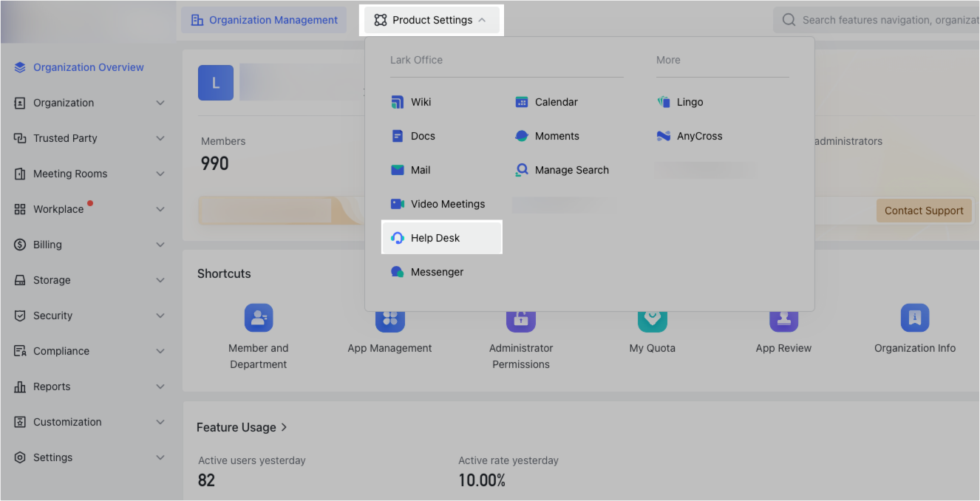
Task: Click the Wiki icon in Product Settings
Action: point(398,102)
